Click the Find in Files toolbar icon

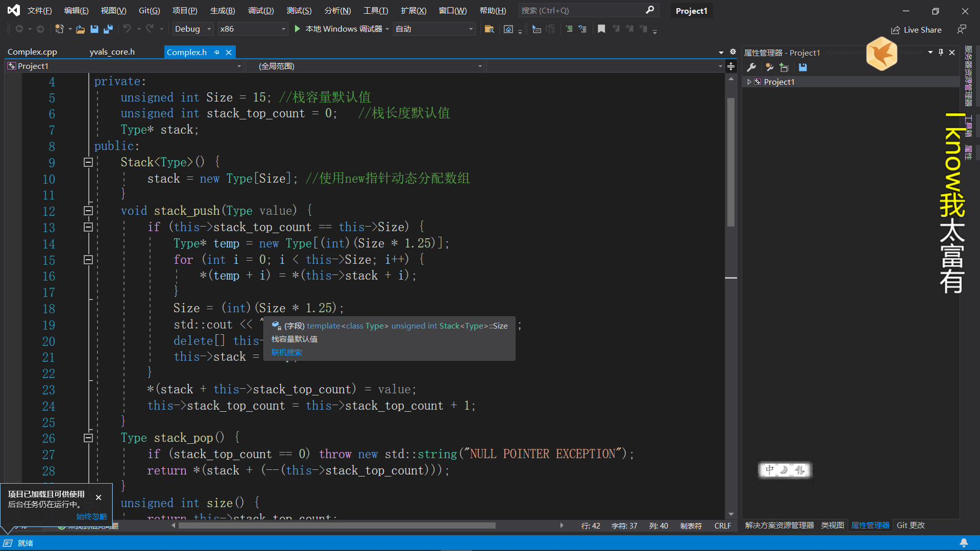pyautogui.click(x=489, y=29)
